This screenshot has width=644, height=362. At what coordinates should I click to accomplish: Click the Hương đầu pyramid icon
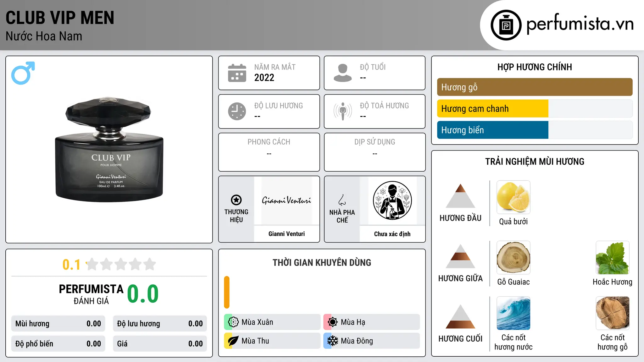point(460,196)
